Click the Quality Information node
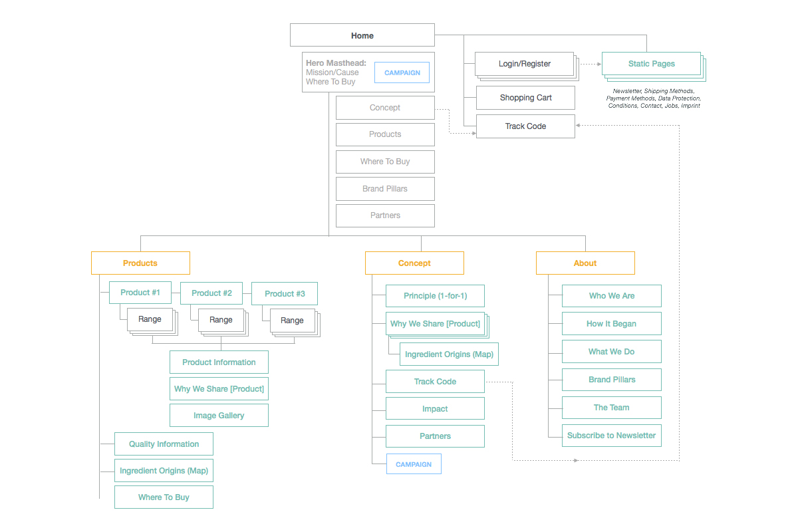The height and width of the screenshot is (532, 798). [x=164, y=444]
